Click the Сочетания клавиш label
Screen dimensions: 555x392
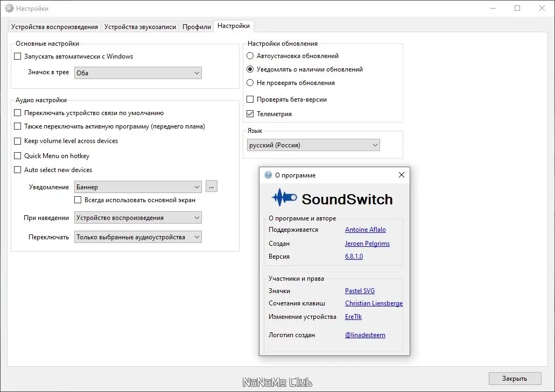(297, 303)
